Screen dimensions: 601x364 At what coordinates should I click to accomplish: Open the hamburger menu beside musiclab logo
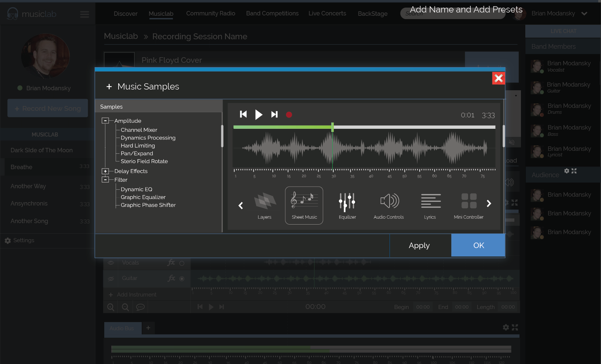click(84, 14)
